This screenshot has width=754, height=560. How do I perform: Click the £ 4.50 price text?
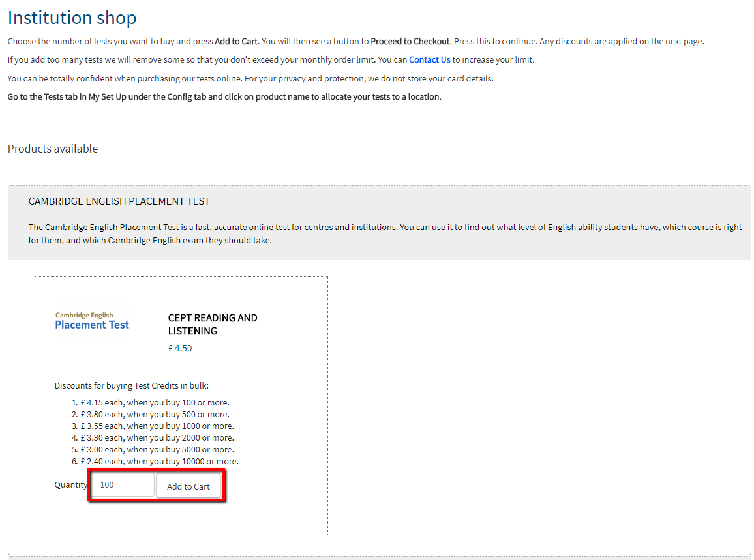[180, 348]
